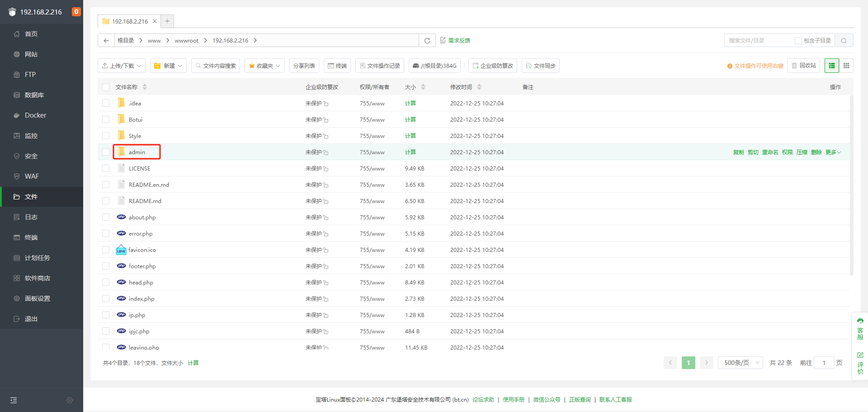Click 删除 delete on the admin row
The height and width of the screenshot is (412, 868).
816,152
